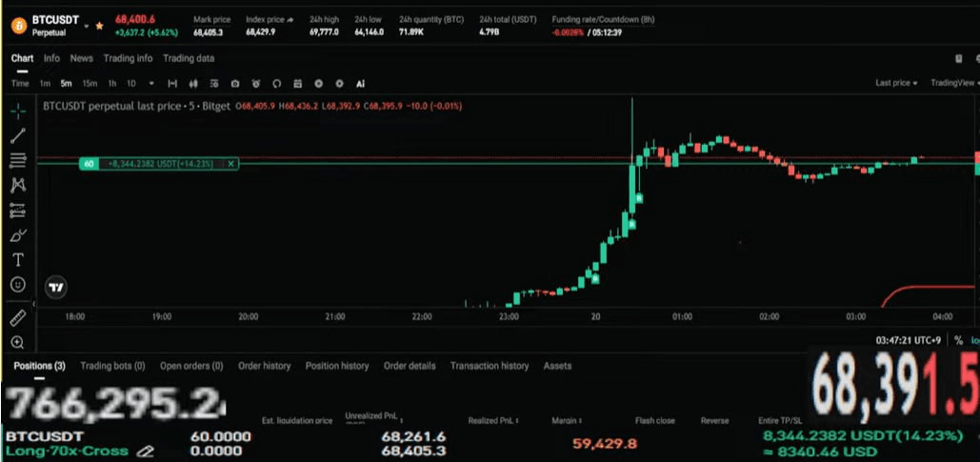The height and width of the screenshot is (462, 980).
Task: Select the 15m timeframe
Action: (x=90, y=84)
